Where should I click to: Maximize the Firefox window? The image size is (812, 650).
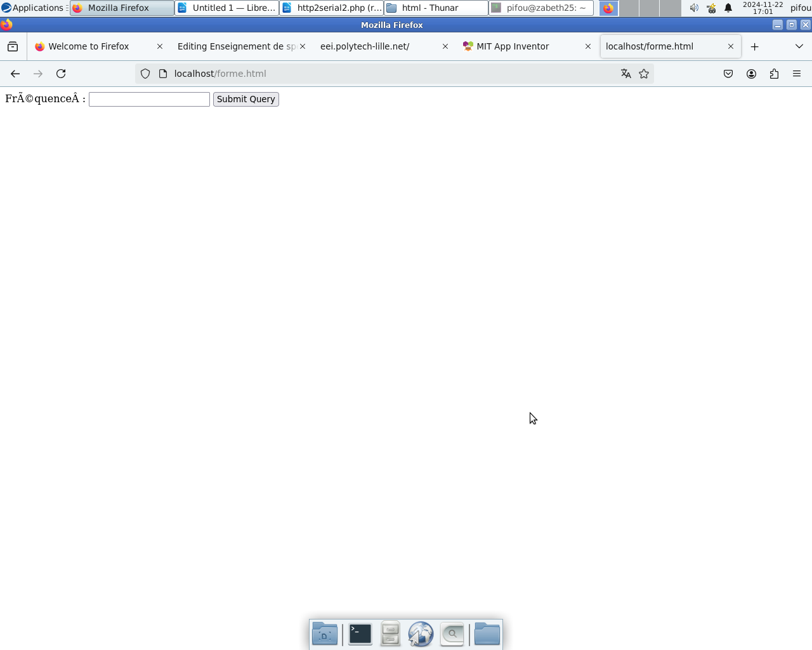(x=791, y=25)
